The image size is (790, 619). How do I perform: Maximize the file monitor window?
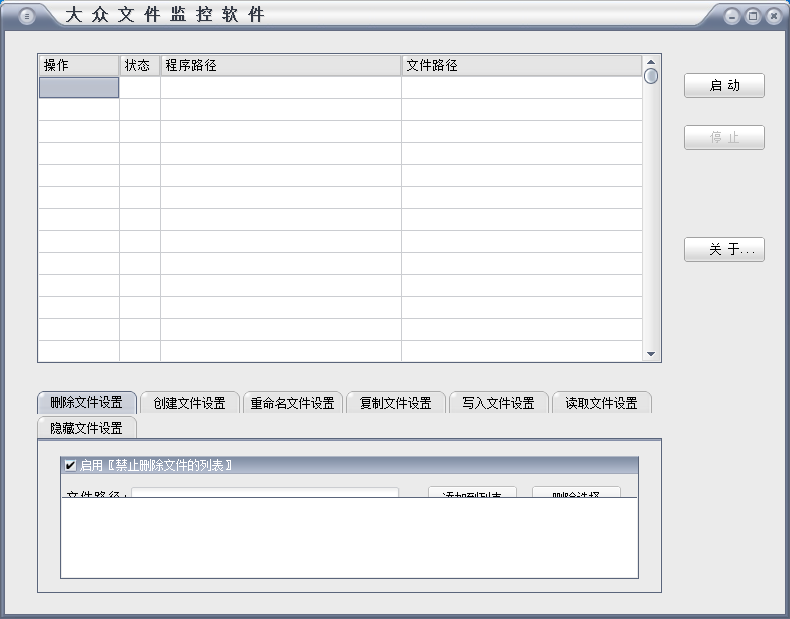click(753, 16)
